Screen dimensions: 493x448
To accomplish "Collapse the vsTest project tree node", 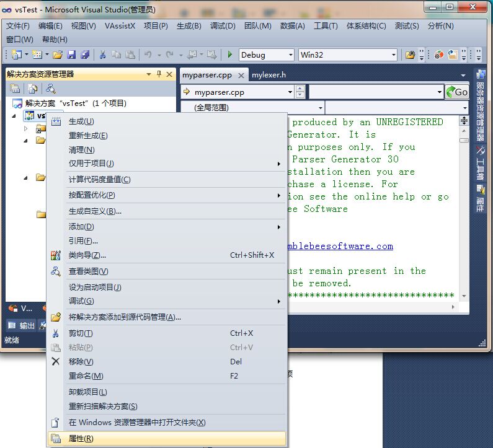I will tap(14, 116).
